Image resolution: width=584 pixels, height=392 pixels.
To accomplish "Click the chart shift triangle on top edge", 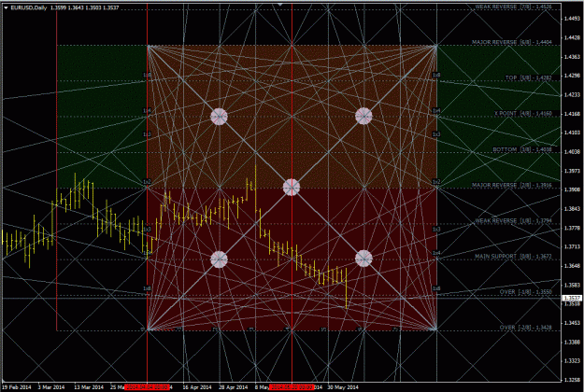I will point(280,5).
